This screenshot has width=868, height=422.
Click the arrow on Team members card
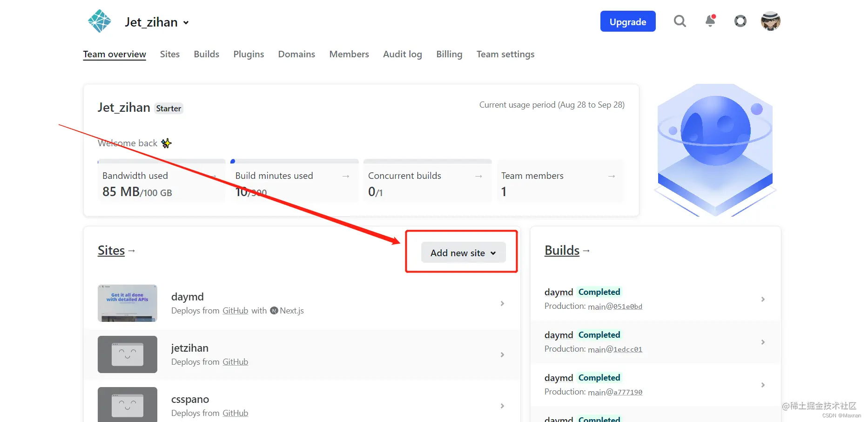point(612,176)
